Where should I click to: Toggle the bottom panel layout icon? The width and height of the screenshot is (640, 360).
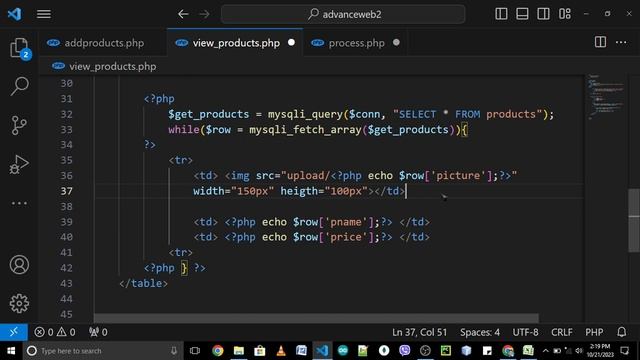(x=522, y=14)
